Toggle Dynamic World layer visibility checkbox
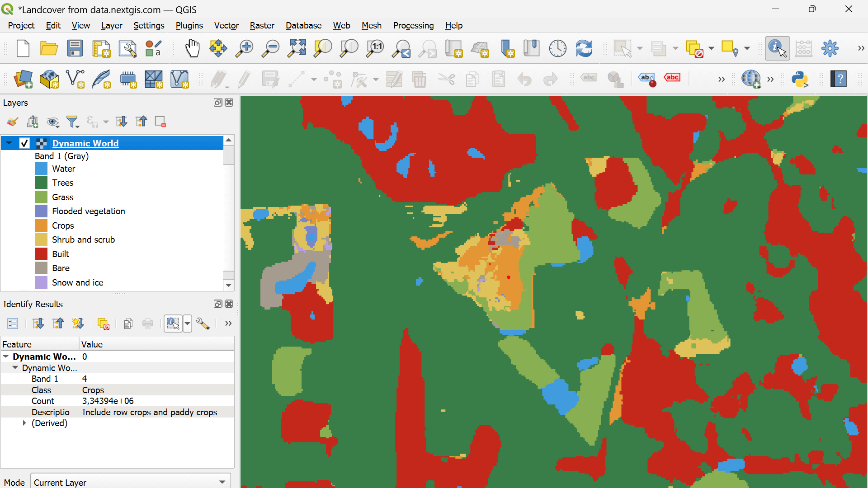The height and width of the screenshot is (488, 868). 24,143
